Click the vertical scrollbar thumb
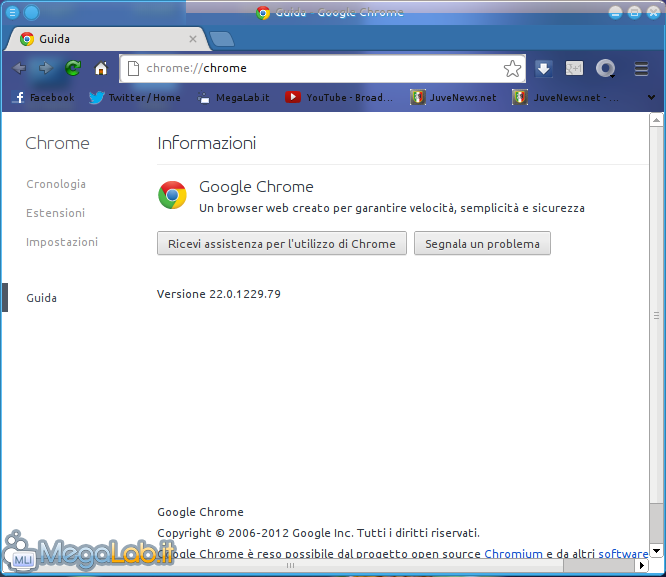 pos(656,315)
